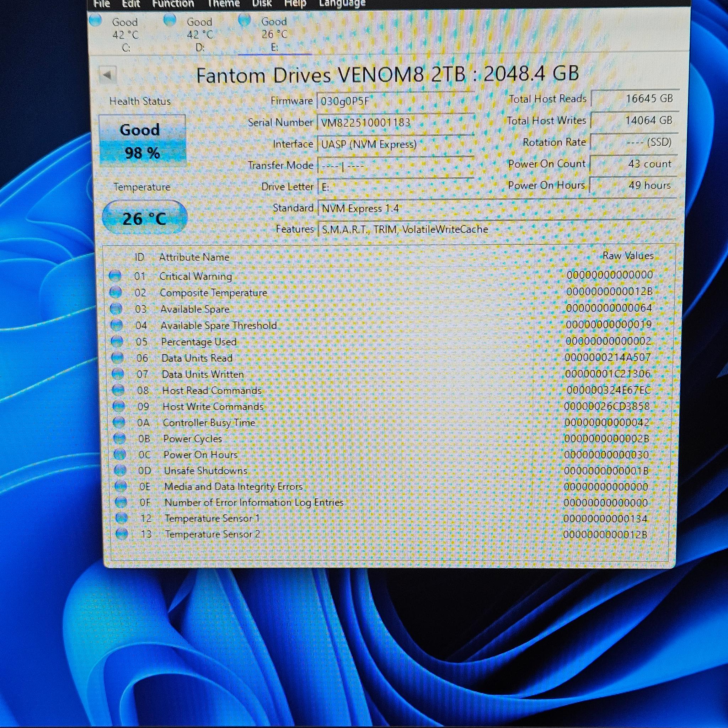Click the Serial Number field
Screen dimensions: 728x728
[x=395, y=123]
